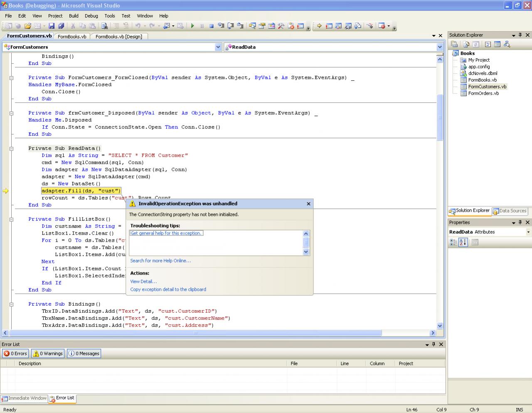The height and width of the screenshot is (413, 532).
Task: Click the Save All toolbar icon
Action: (61, 26)
